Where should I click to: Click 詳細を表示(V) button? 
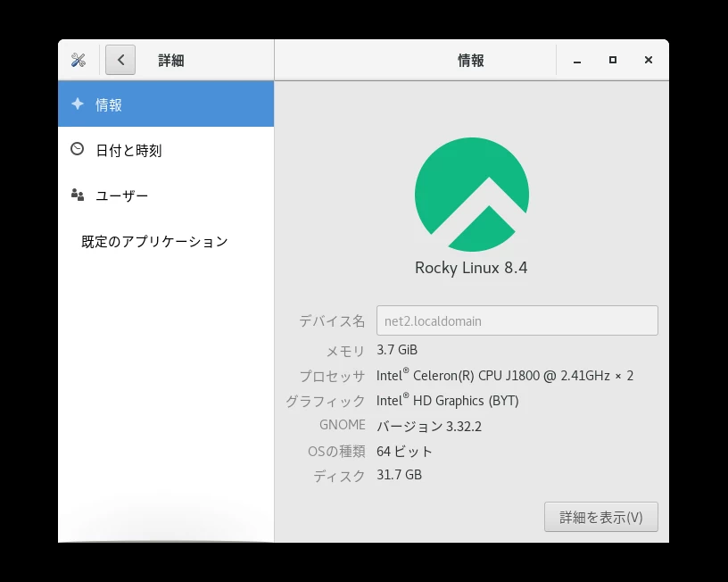coord(600,517)
